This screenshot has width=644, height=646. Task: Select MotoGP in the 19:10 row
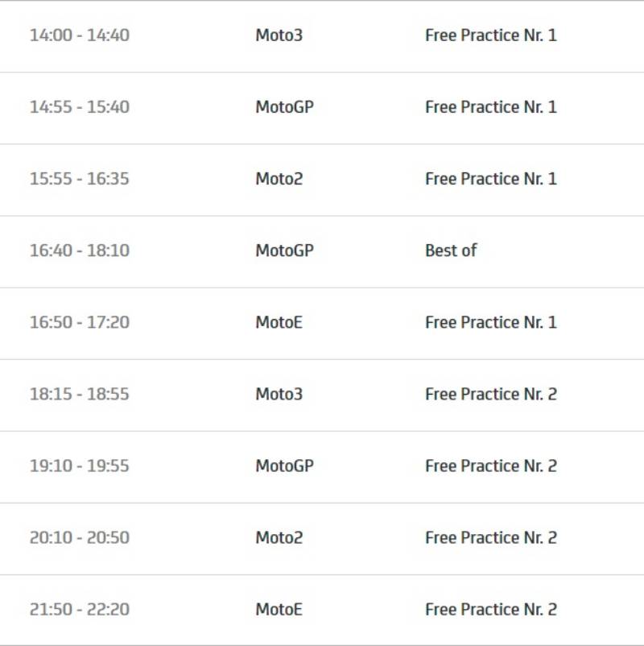[284, 466]
